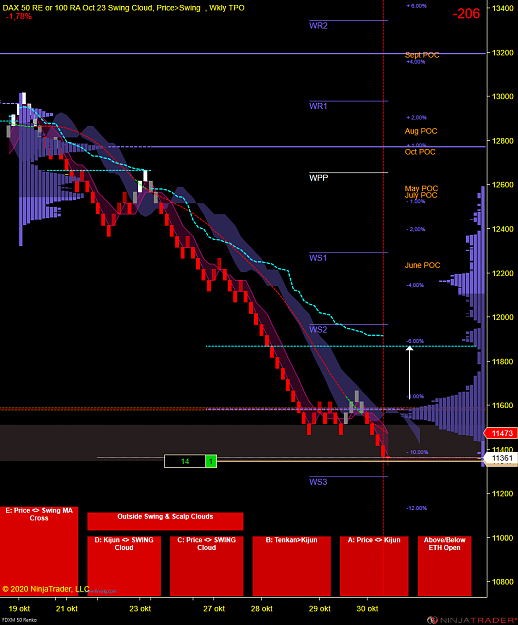The height and width of the screenshot is (625, 518).
Task: Select the white 11361 price marker
Action: click(500, 458)
